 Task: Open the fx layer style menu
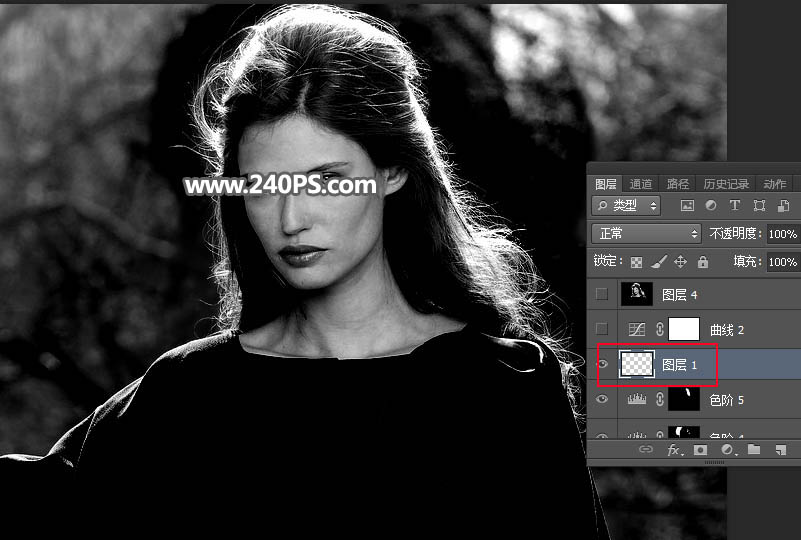[674, 451]
